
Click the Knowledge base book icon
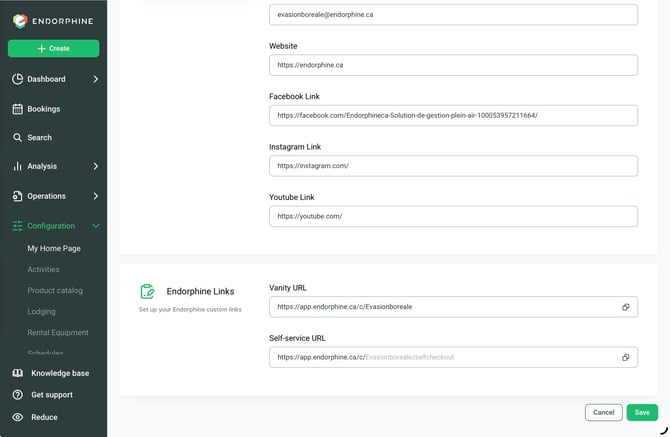coord(18,373)
